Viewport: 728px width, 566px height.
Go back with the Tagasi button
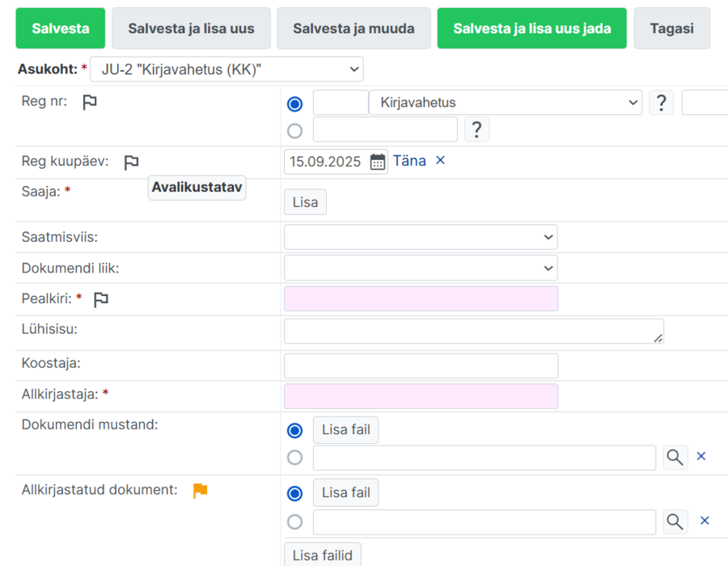click(x=672, y=28)
